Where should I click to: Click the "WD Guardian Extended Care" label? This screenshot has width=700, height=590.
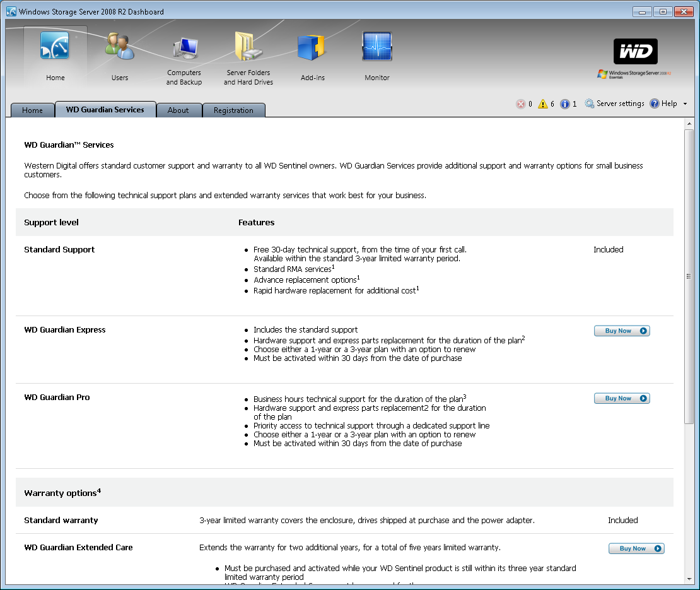click(x=78, y=548)
